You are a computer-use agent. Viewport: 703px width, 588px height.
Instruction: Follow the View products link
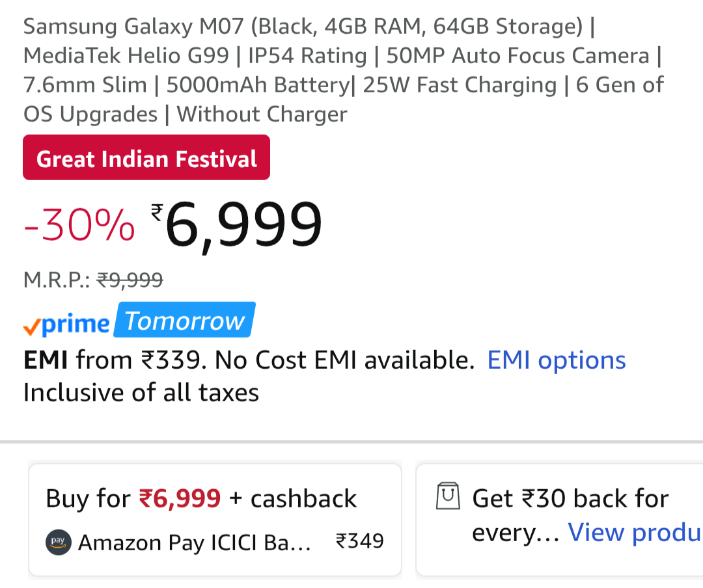tap(635, 533)
